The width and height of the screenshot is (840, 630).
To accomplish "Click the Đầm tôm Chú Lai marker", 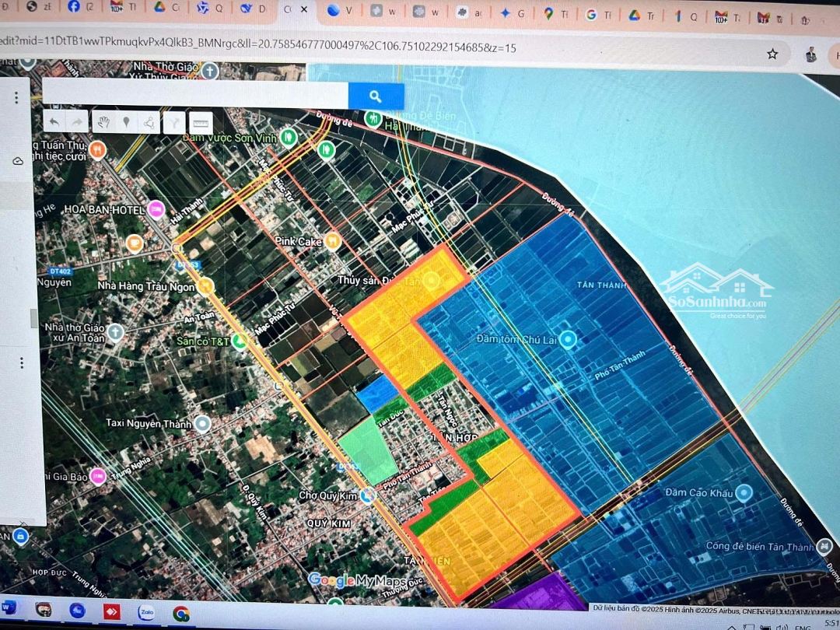I will coord(569,339).
